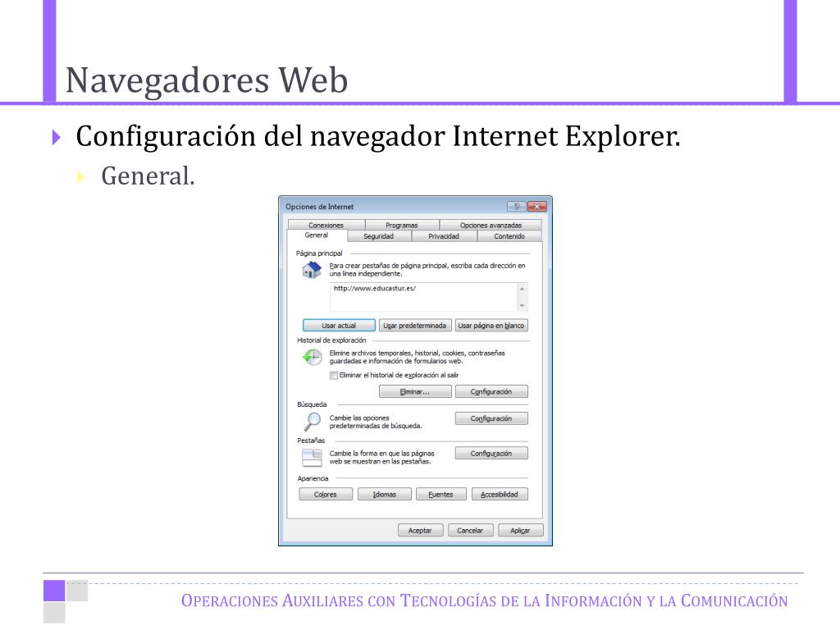840x630 pixels.
Task: Click the Cancelar button
Action: tap(470, 530)
